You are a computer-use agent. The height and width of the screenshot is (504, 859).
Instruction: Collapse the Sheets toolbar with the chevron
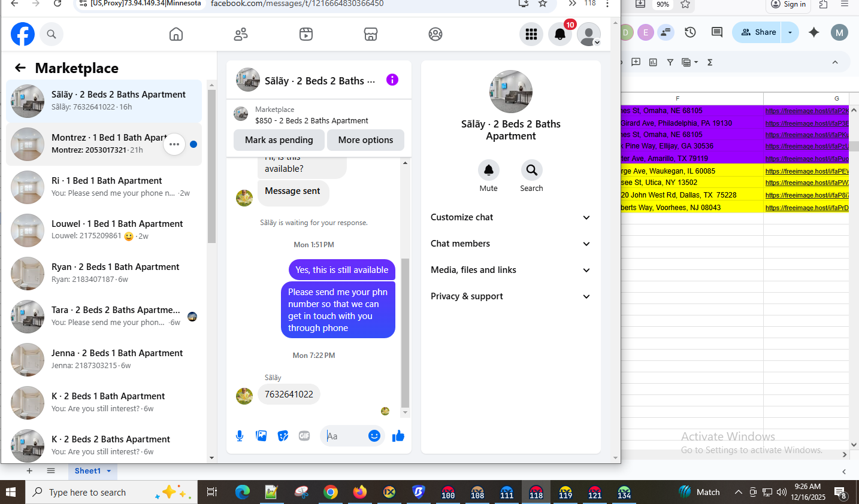tap(835, 62)
